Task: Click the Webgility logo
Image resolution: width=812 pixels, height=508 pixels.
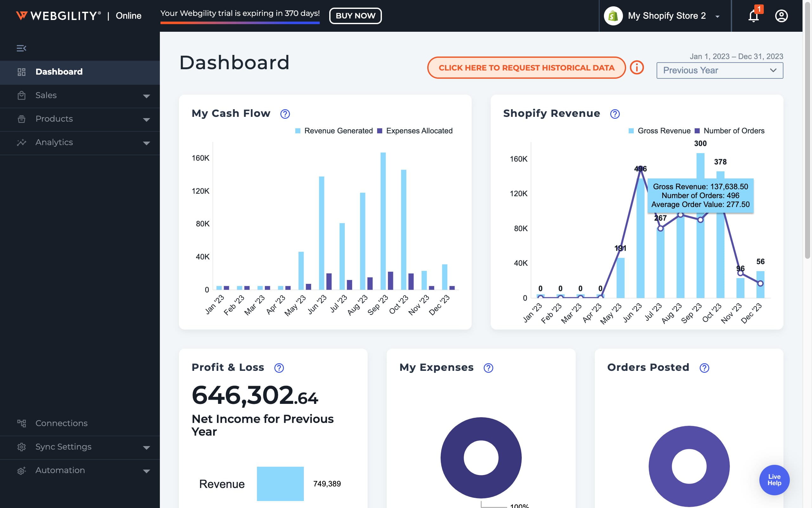Action: [58, 16]
